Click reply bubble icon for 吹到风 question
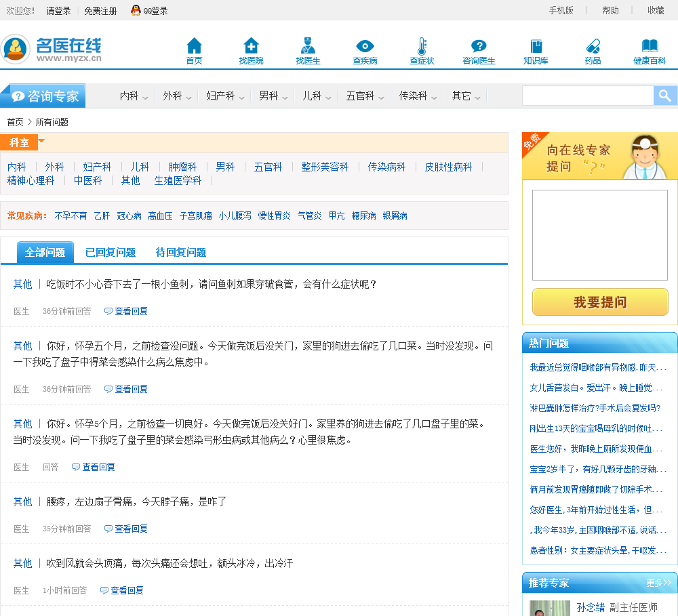 [104, 590]
